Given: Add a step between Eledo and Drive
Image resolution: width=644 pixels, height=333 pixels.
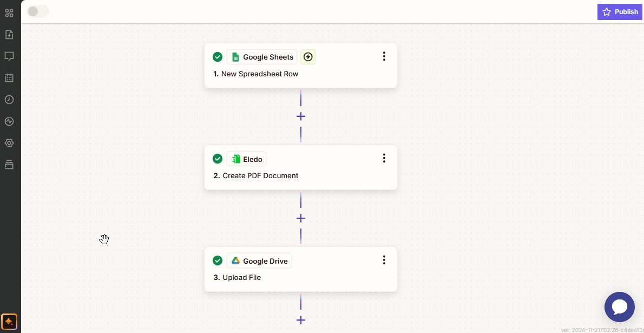Looking at the screenshot, I should (301, 218).
